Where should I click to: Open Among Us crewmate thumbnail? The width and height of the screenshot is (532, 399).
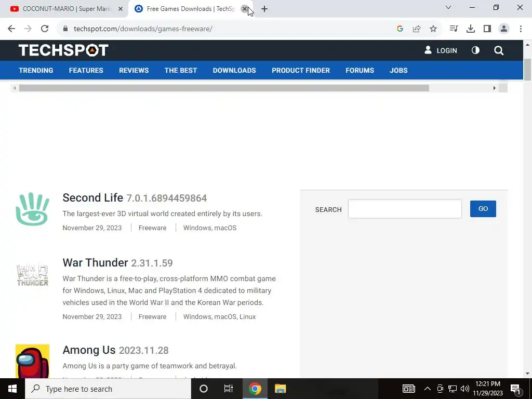pos(33,361)
